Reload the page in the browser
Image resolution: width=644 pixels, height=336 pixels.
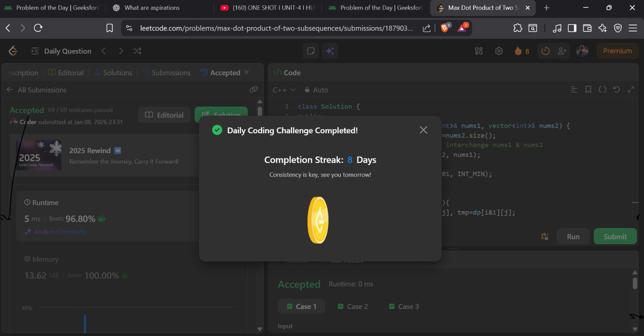(x=38, y=28)
